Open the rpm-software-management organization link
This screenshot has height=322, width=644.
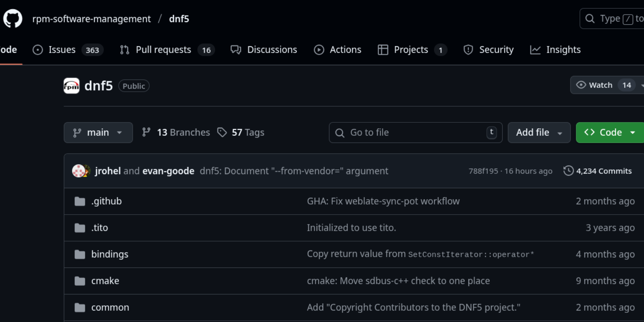coord(92,19)
